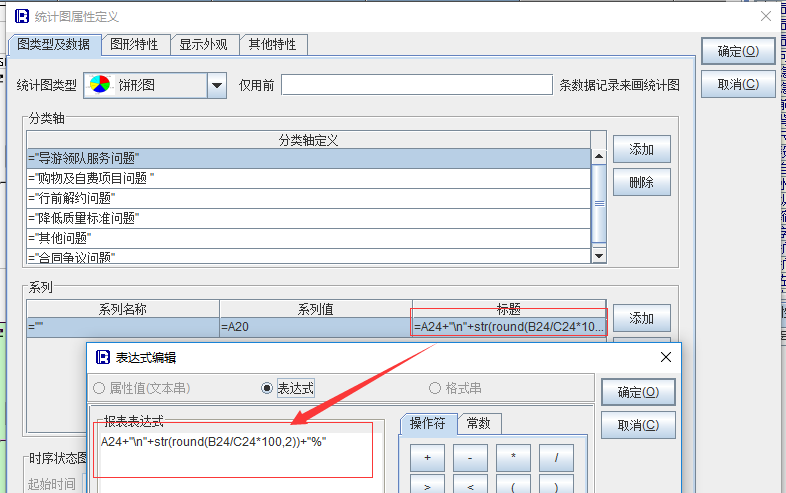786x493 pixels.
Task: Click 取消(C) in 表达式编辑 dialog
Action: point(638,425)
